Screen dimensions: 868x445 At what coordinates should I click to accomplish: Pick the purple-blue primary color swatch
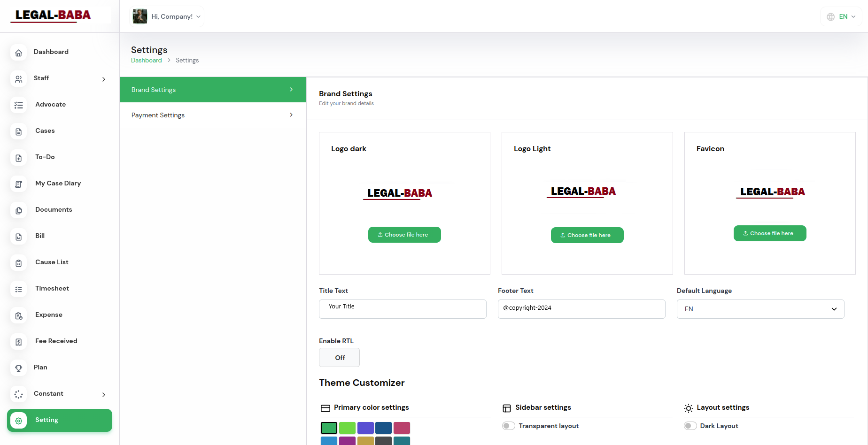[365, 428]
